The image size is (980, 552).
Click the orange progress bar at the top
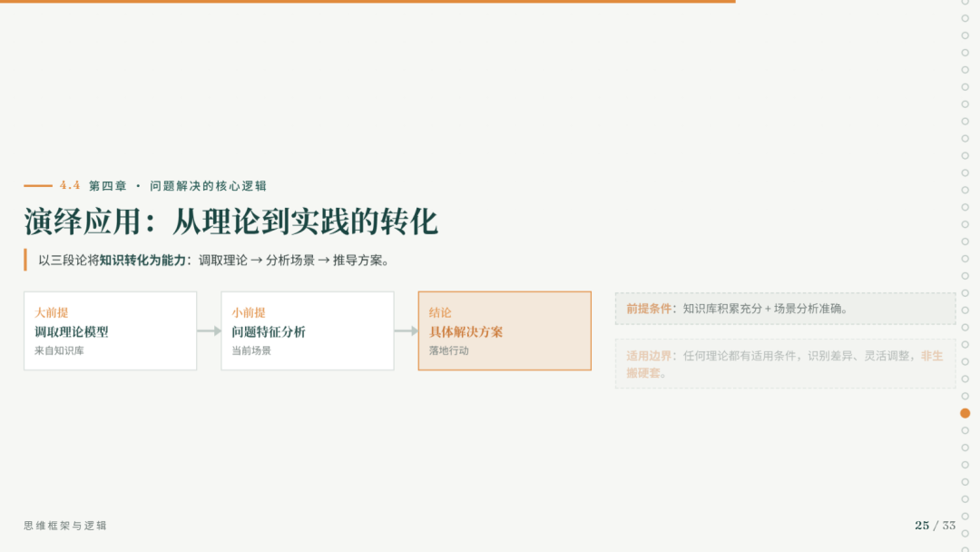point(367,1)
